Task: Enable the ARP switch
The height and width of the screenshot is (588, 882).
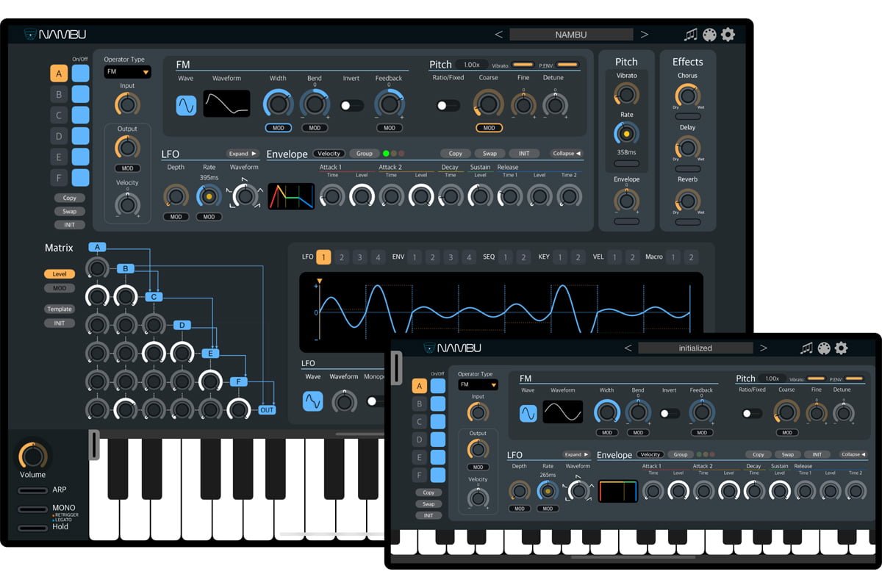Action: pyautogui.click(x=33, y=490)
